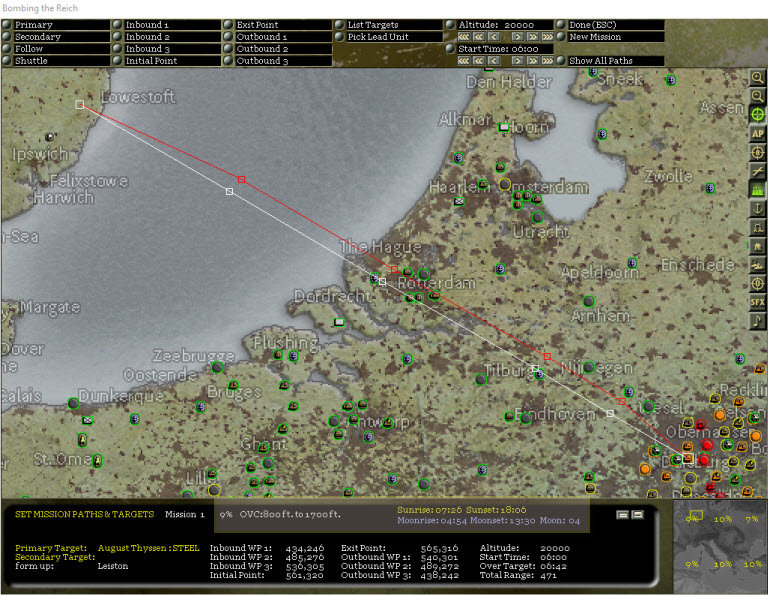Click the 'August Thyssen : STEEL' primary target text
This screenshot has height=595, width=768.
tap(148, 548)
